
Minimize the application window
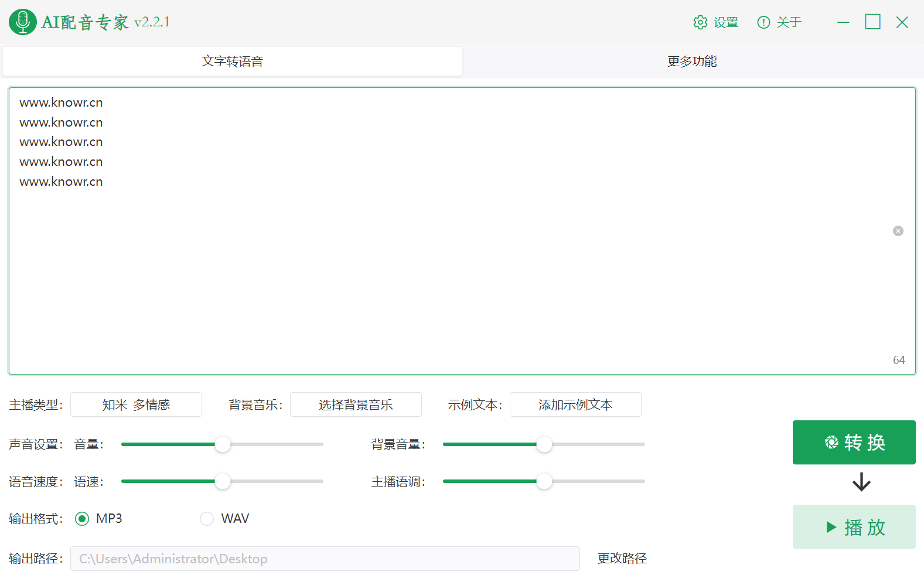843,22
